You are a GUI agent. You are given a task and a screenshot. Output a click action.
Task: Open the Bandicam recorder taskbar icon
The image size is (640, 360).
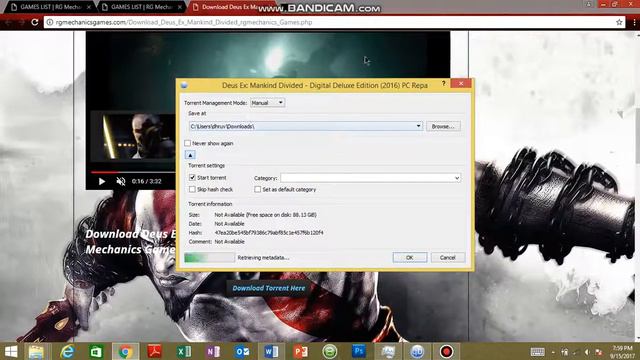(x=447, y=351)
